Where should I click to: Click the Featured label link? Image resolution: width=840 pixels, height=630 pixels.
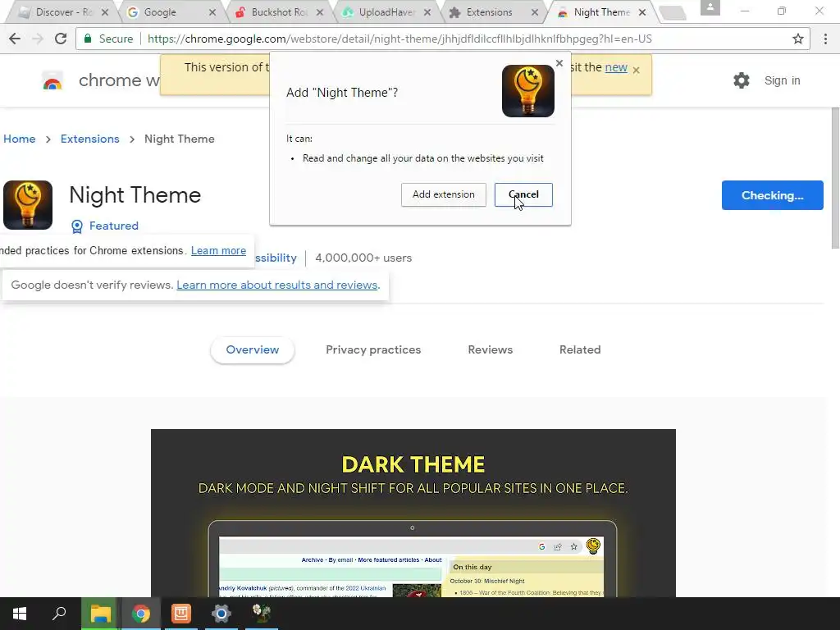[x=113, y=226]
